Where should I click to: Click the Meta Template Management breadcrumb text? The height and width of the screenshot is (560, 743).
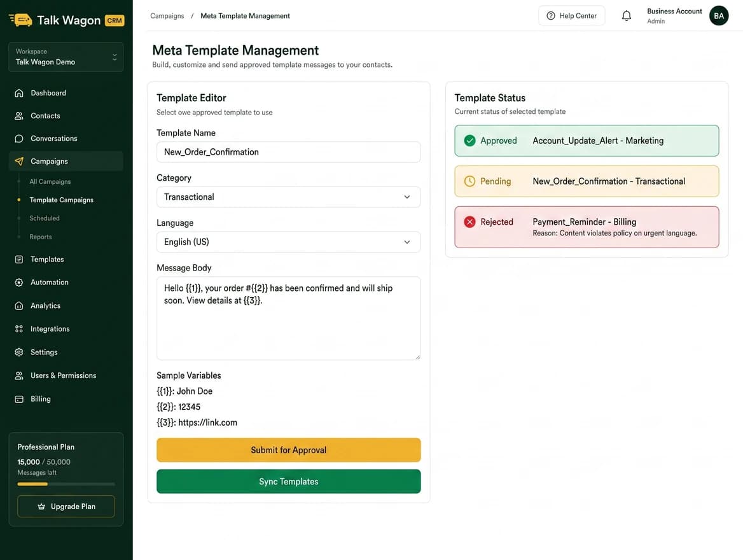[x=245, y=16]
